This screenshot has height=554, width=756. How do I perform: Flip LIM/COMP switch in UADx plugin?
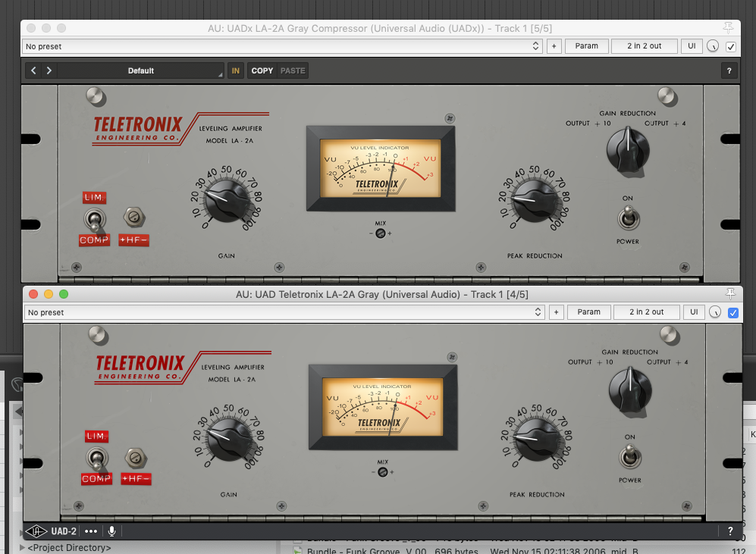95,219
